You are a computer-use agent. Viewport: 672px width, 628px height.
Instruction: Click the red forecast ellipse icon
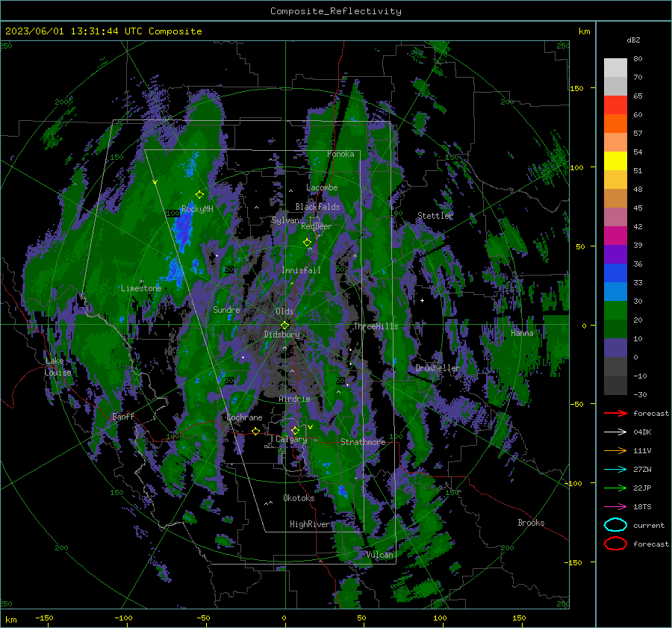pos(615,544)
